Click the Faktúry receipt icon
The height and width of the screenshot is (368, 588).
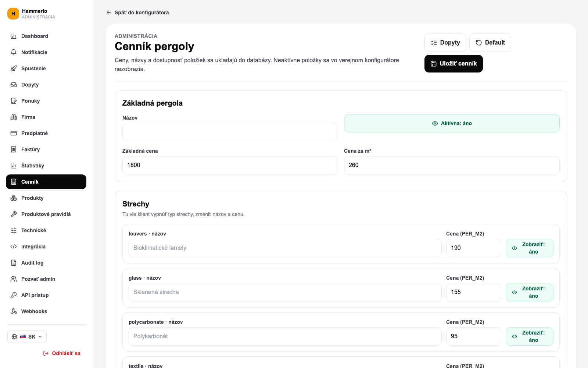tap(14, 149)
